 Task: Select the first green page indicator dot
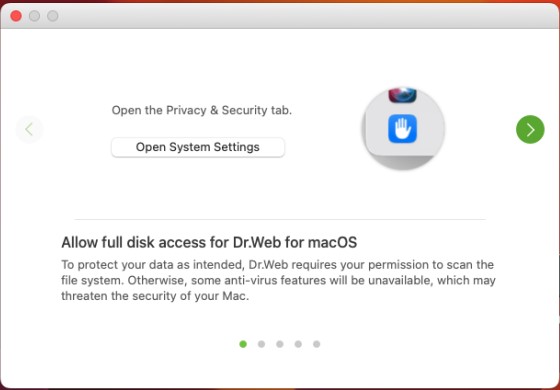[243, 344]
